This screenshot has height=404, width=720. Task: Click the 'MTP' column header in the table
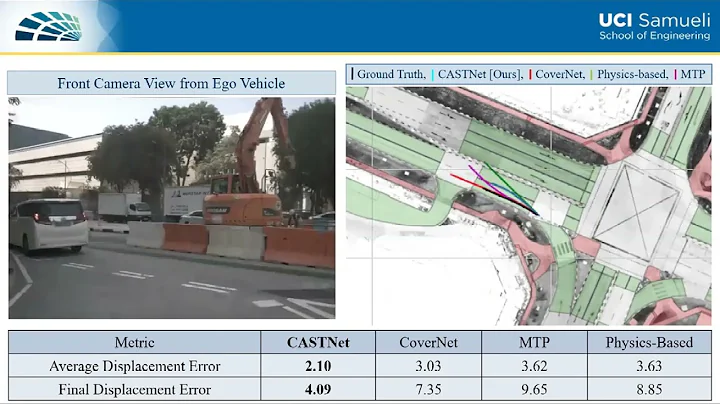(x=534, y=342)
